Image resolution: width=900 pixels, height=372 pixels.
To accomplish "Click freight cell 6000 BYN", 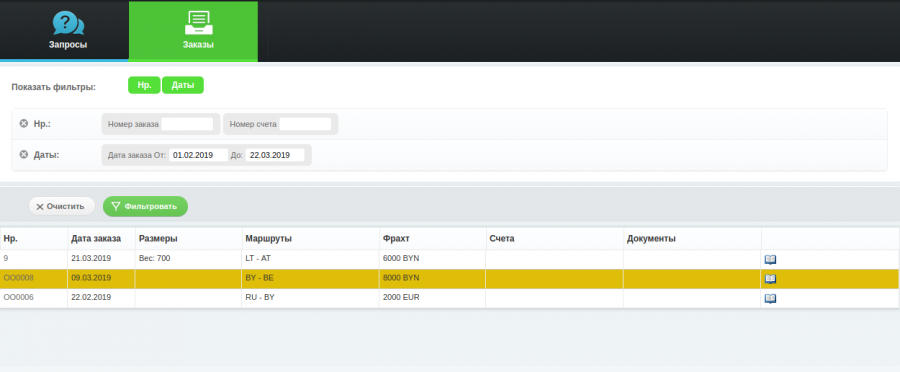I will click(432, 259).
